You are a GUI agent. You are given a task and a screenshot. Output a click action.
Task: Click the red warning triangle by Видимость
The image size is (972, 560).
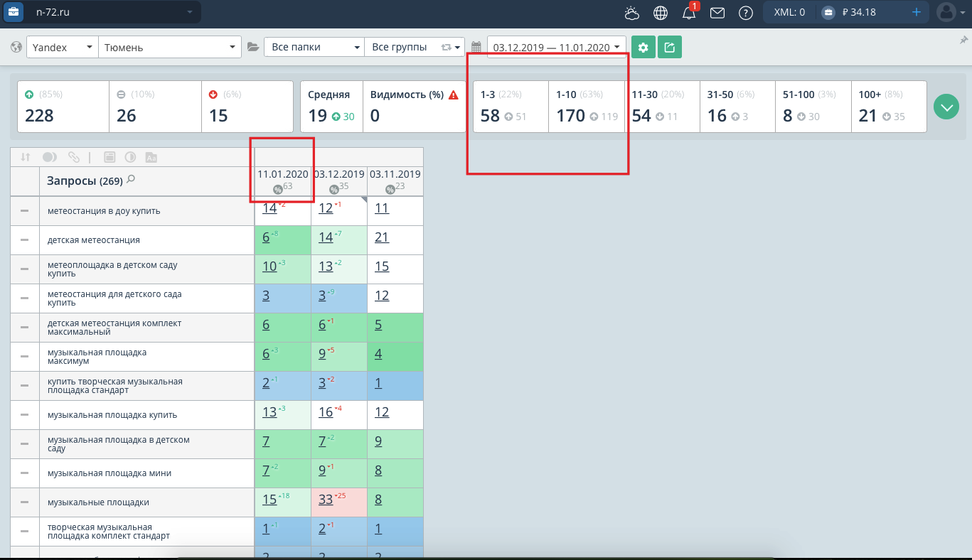coord(454,95)
